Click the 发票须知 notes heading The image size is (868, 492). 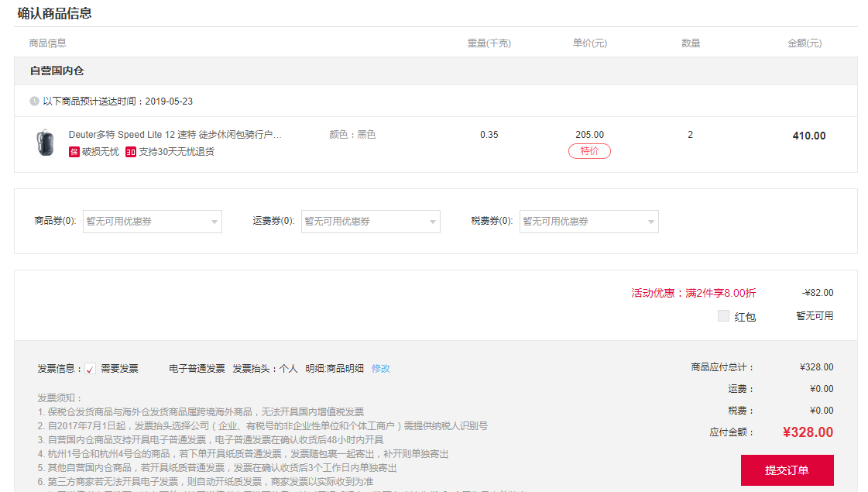click(59, 397)
